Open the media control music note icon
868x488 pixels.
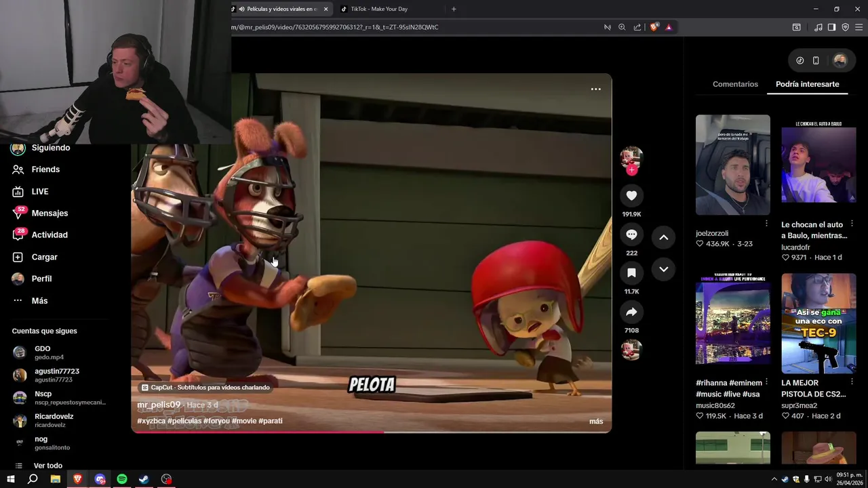point(818,27)
